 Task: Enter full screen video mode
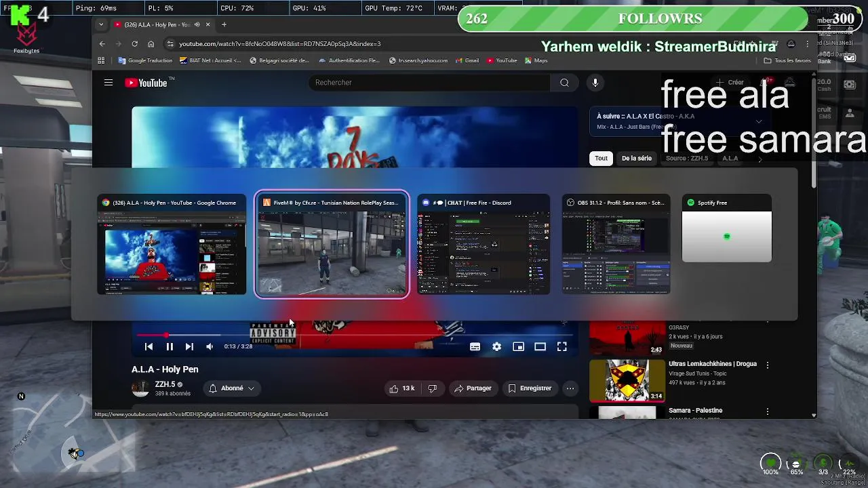[561, 346]
